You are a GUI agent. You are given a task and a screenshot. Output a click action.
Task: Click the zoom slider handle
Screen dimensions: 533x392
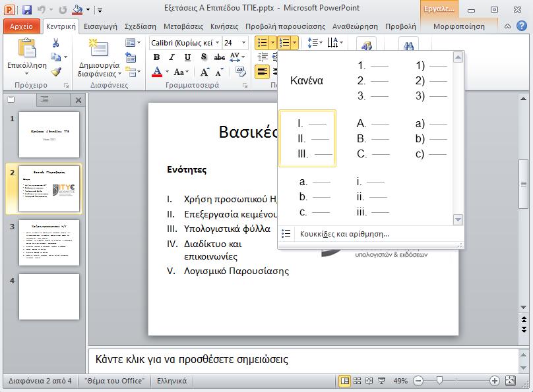click(x=439, y=380)
